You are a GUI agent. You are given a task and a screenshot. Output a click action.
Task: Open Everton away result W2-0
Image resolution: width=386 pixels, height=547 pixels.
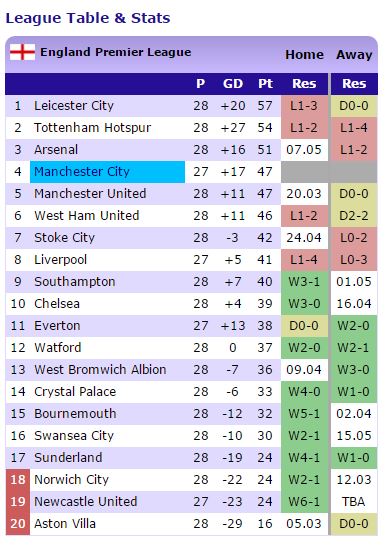click(x=354, y=326)
